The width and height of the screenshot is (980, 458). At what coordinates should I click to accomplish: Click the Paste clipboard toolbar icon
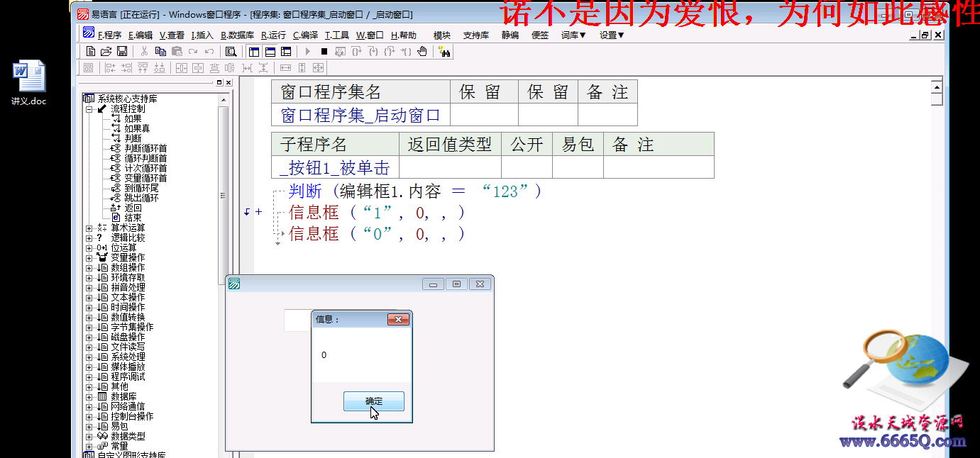pos(177,51)
